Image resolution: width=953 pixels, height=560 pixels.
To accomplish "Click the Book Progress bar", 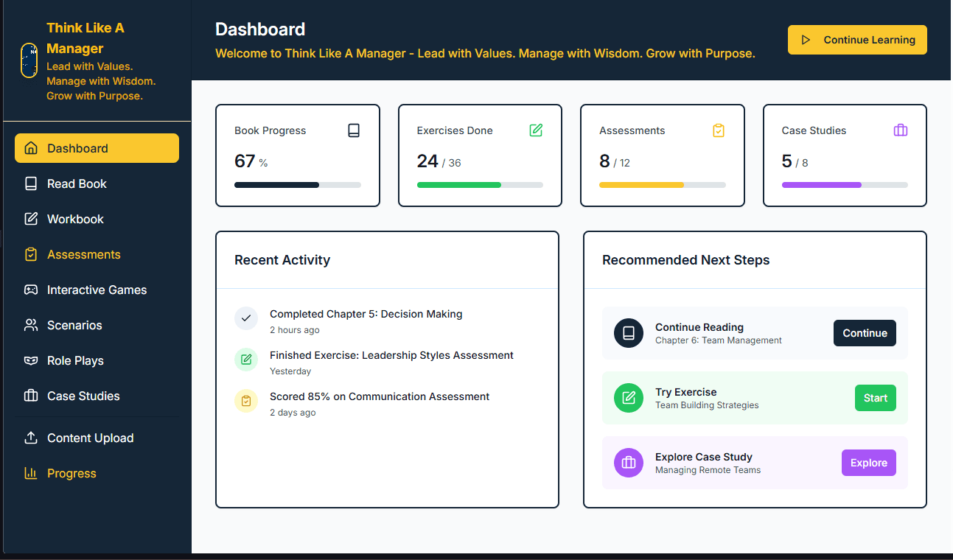I will [298, 185].
